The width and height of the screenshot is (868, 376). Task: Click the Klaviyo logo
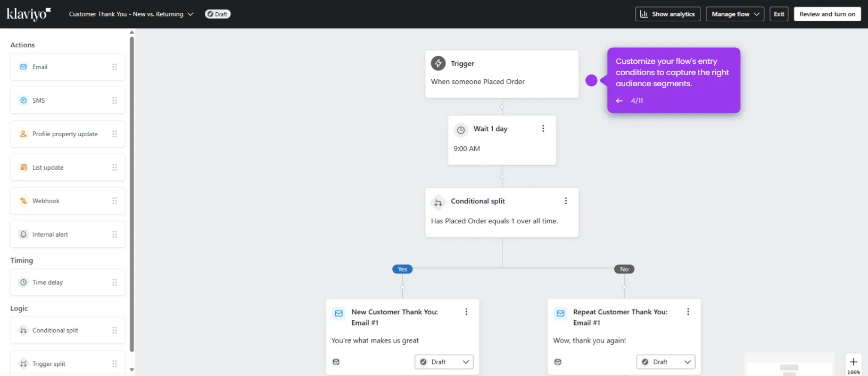click(x=29, y=14)
